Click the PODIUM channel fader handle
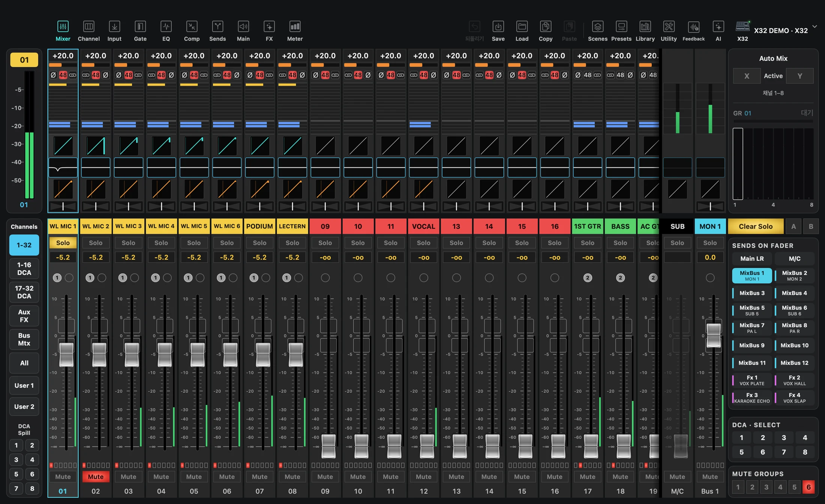The image size is (825, 504). click(x=263, y=354)
